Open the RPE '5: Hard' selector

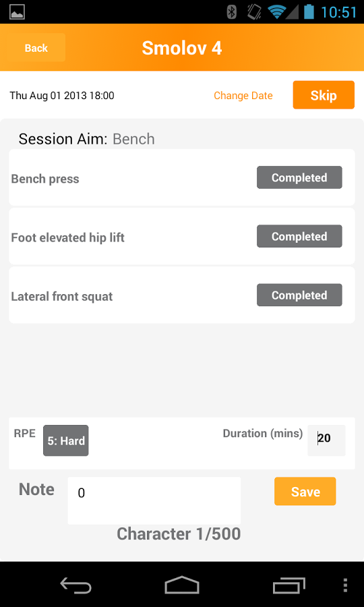pos(66,440)
